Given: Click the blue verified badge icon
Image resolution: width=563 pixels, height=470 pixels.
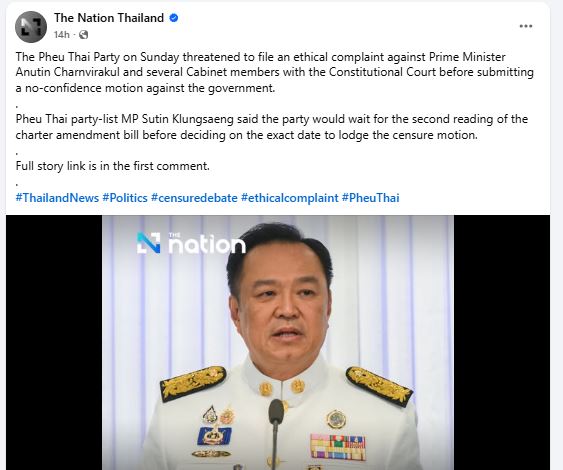Looking at the screenshot, I should click(x=174, y=18).
